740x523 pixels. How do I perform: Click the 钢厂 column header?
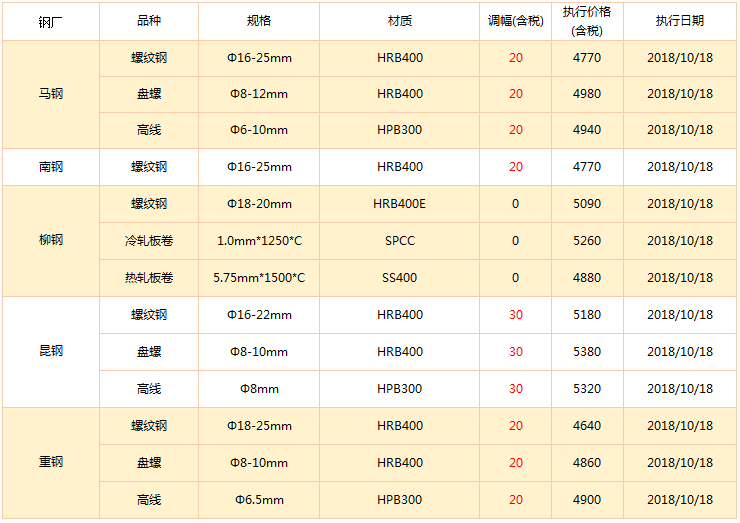(x=50, y=22)
